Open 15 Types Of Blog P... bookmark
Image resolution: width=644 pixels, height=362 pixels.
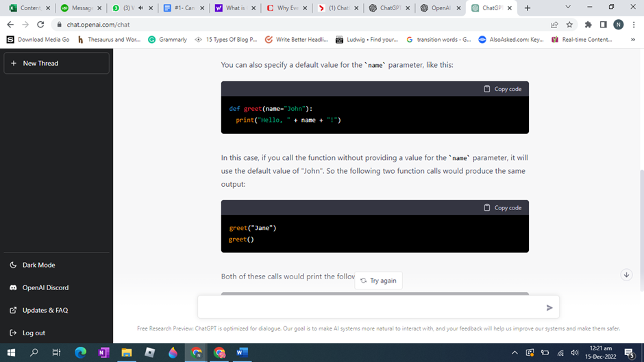click(226, 40)
